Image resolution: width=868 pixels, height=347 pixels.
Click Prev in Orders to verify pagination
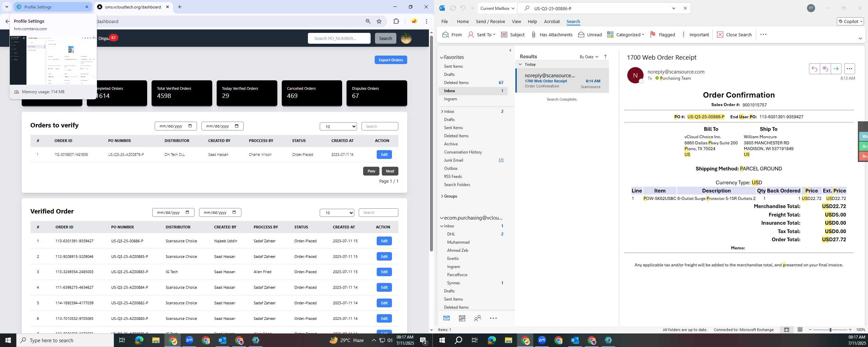371,171
